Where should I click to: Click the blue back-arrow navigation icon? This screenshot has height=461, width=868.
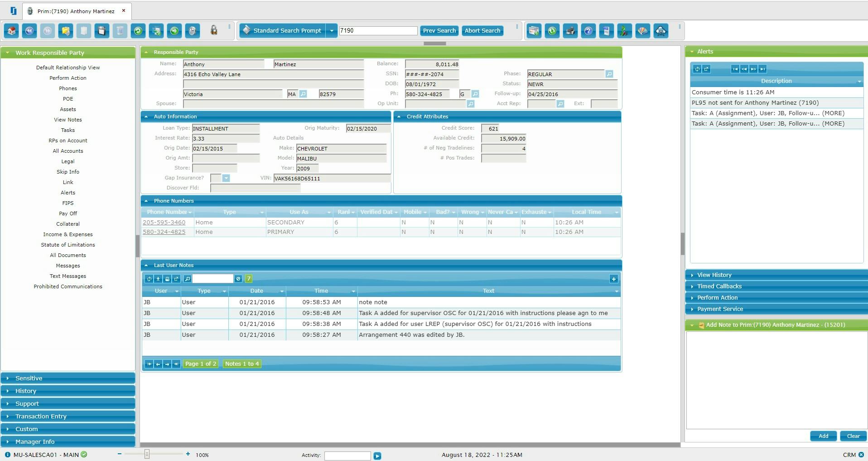[29, 31]
